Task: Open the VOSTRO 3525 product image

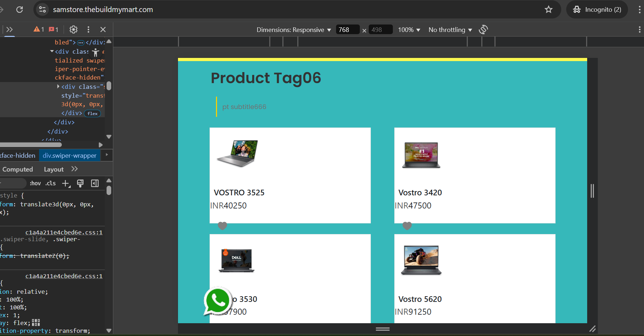Action: coord(237,153)
